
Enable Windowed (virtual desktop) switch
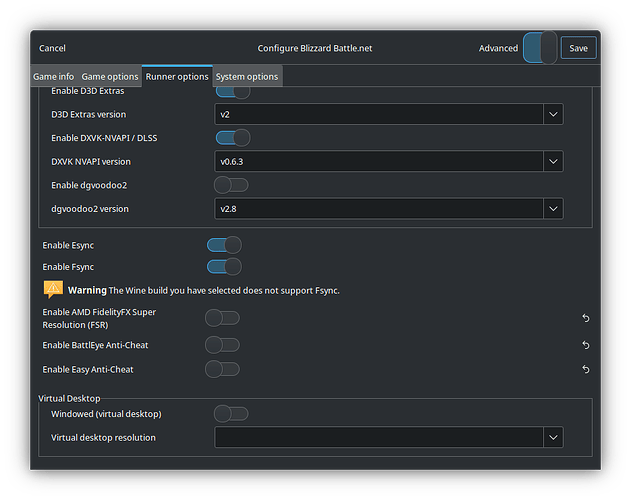coord(232,413)
